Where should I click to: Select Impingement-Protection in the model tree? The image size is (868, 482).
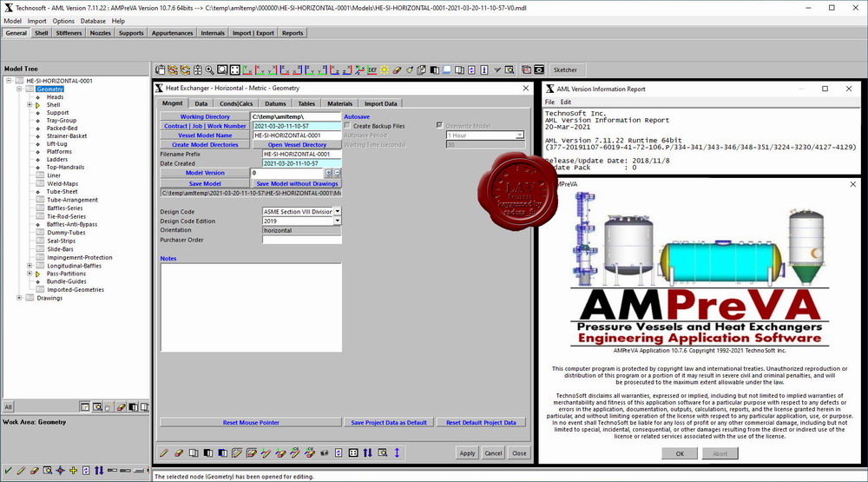80,258
